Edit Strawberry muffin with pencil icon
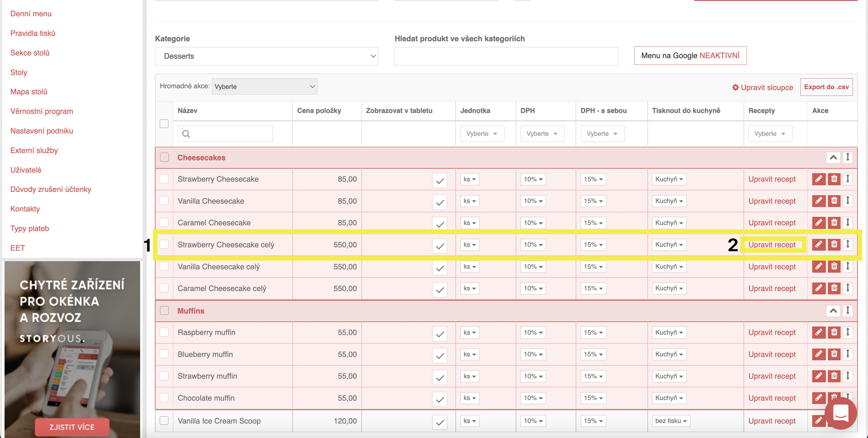The height and width of the screenshot is (438, 868). pos(819,376)
